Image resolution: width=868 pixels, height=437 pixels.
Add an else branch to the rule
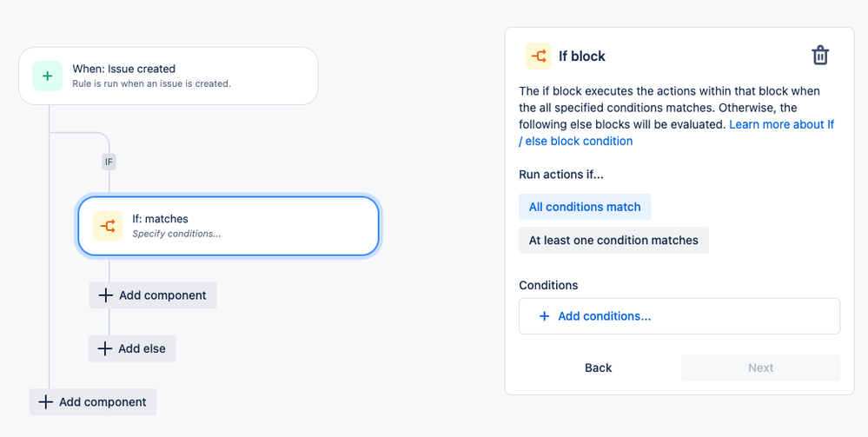pyautogui.click(x=132, y=348)
